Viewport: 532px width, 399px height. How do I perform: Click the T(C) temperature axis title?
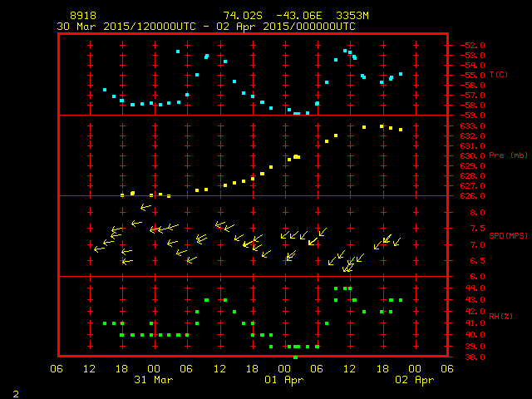pos(499,75)
